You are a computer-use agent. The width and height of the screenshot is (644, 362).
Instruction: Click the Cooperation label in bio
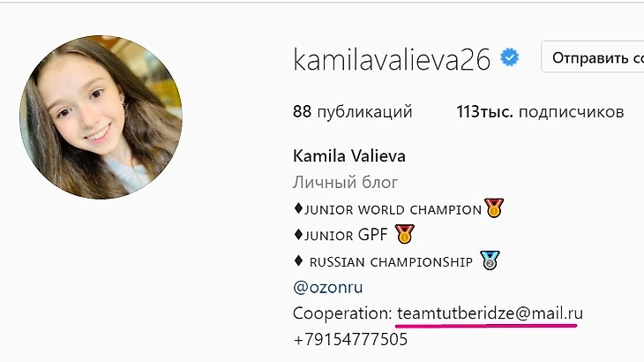342,313
